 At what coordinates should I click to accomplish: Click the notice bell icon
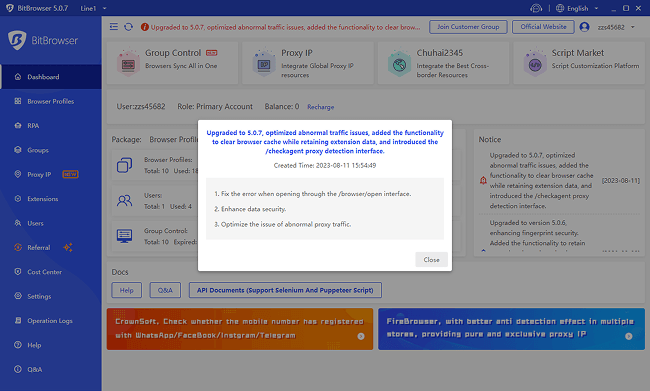(483, 180)
